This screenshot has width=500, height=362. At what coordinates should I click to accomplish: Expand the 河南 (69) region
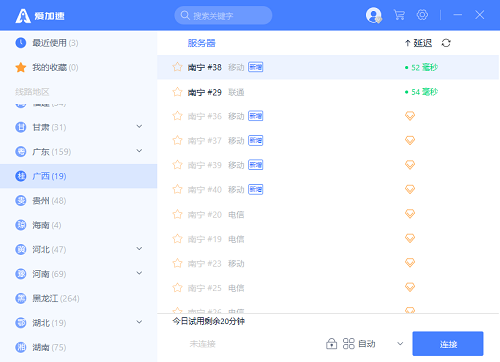coord(139,273)
